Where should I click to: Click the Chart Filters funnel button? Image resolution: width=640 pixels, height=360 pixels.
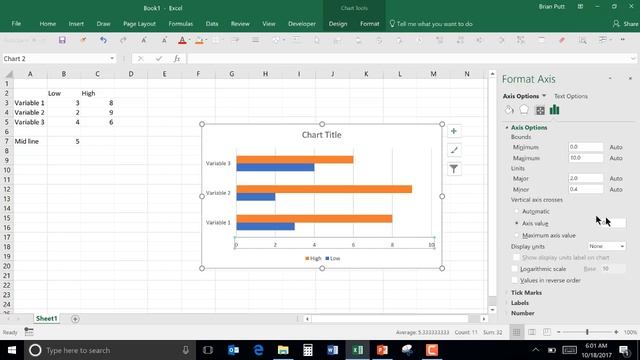click(453, 169)
